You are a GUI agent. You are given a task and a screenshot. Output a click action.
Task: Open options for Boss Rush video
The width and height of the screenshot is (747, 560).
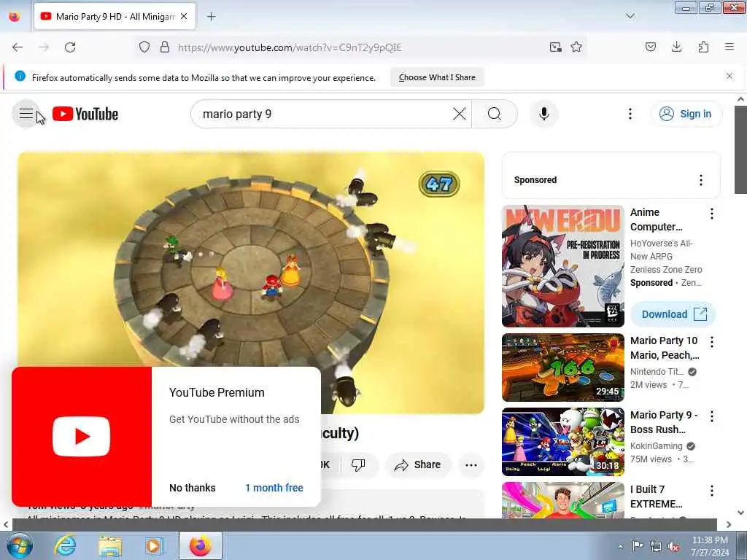click(712, 416)
